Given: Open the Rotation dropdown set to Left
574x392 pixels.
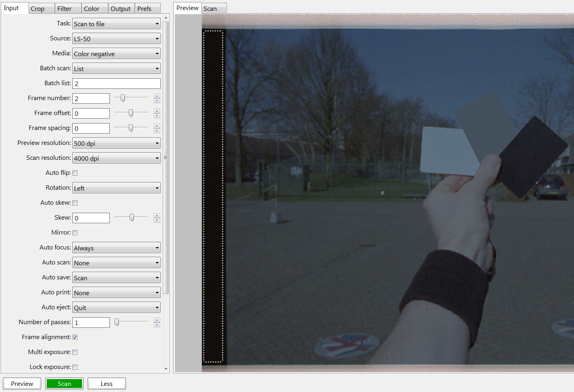Looking at the screenshot, I should pyautogui.click(x=116, y=188).
